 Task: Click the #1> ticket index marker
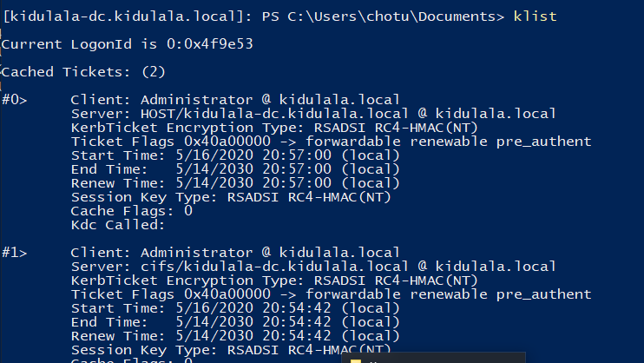click(14, 253)
